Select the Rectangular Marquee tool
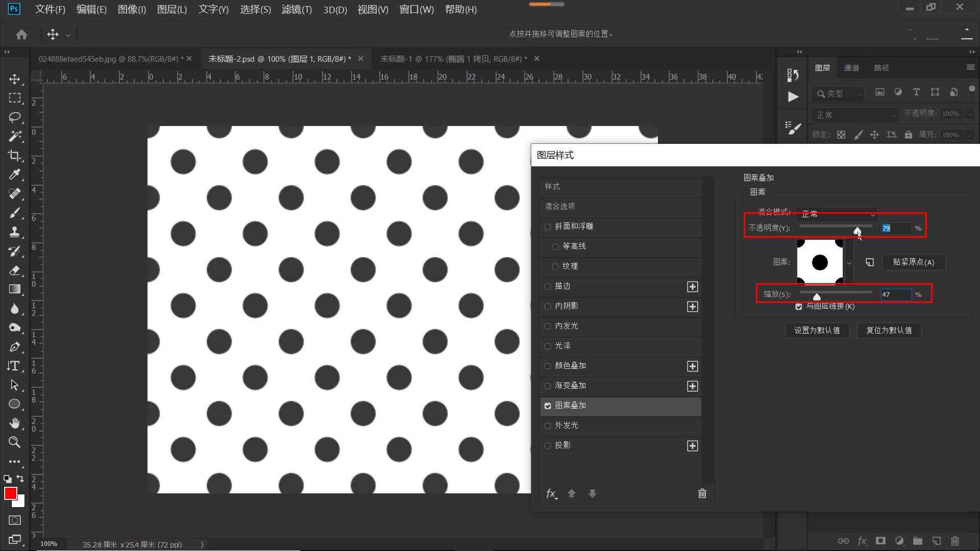Viewport: 980px width, 551px height. coord(14,98)
